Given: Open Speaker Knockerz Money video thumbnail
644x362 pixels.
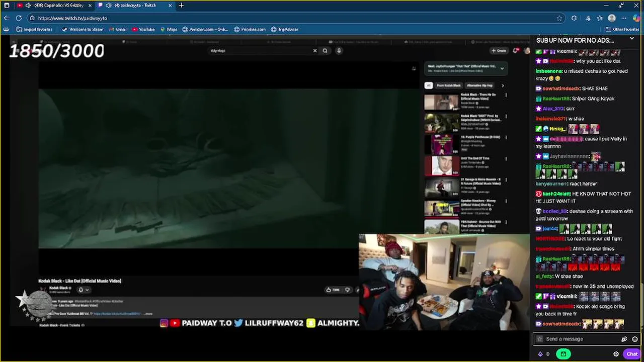Looking at the screenshot, I should (441, 208).
